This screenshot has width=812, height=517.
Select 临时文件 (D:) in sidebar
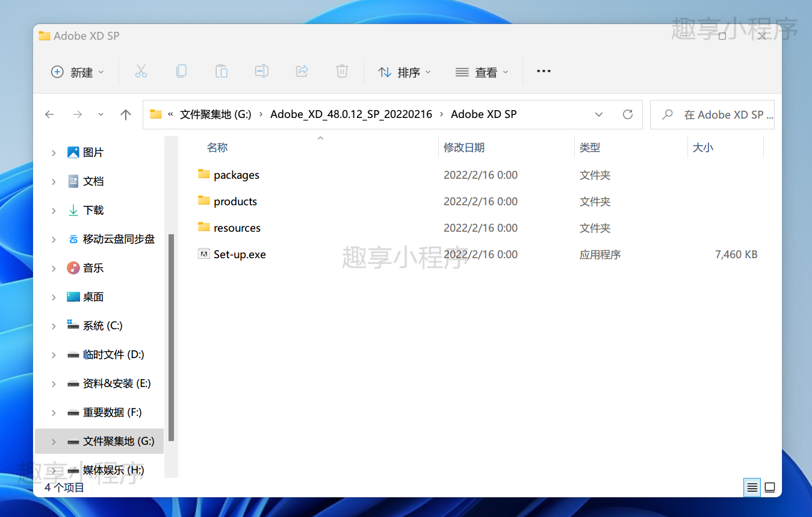(114, 354)
